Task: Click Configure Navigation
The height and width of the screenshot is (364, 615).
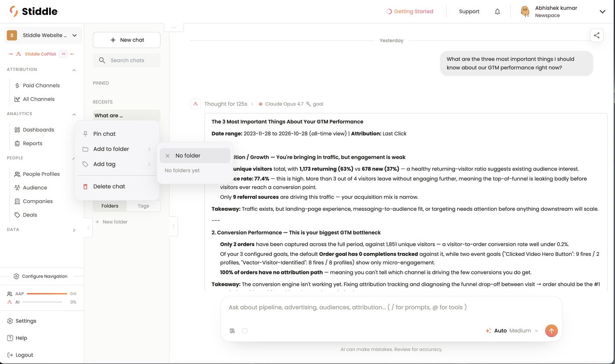Action: tap(40, 277)
